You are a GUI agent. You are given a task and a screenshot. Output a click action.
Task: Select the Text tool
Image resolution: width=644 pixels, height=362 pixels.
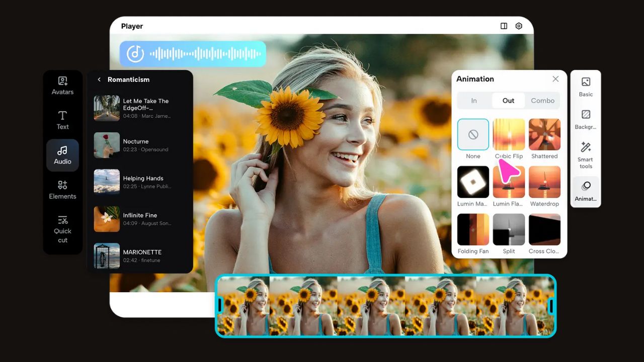(62, 120)
